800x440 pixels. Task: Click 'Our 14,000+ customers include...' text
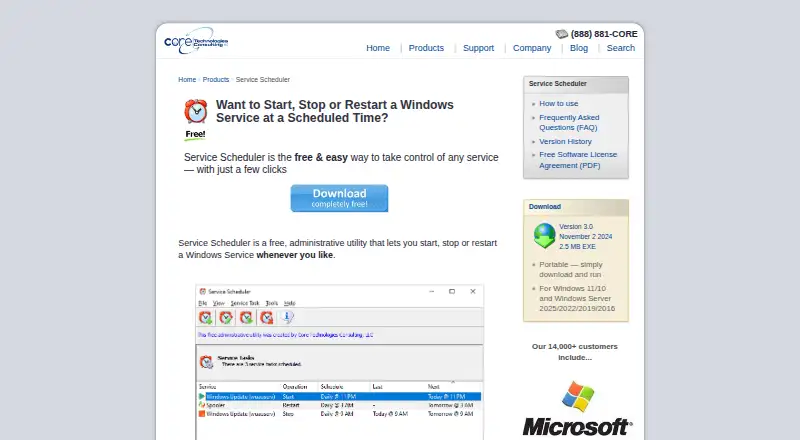click(574, 352)
